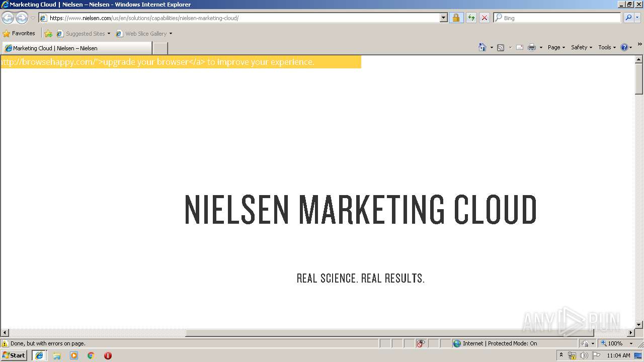Expand the Print options dropdown arrow
The width and height of the screenshot is (644, 362).
541,47
